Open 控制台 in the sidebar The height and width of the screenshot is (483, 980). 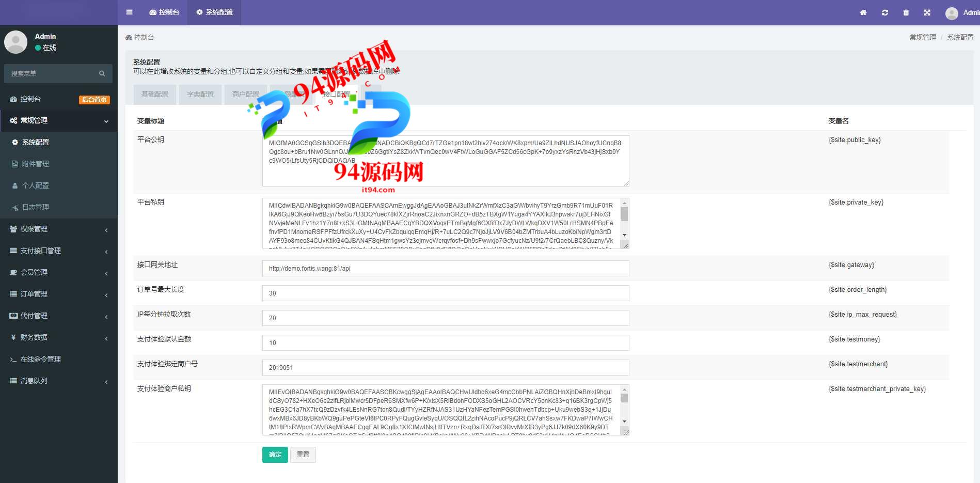click(x=59, y=99)
